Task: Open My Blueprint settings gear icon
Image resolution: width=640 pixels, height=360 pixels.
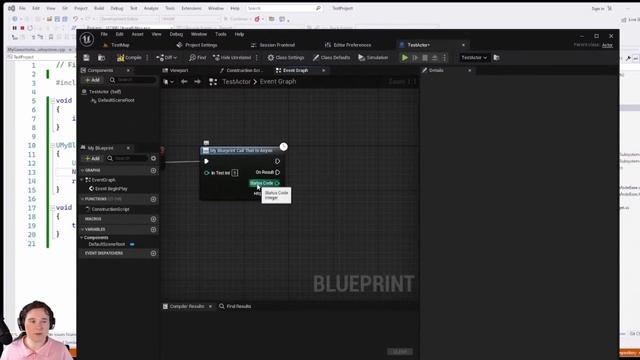Action: tap(153, 158)
